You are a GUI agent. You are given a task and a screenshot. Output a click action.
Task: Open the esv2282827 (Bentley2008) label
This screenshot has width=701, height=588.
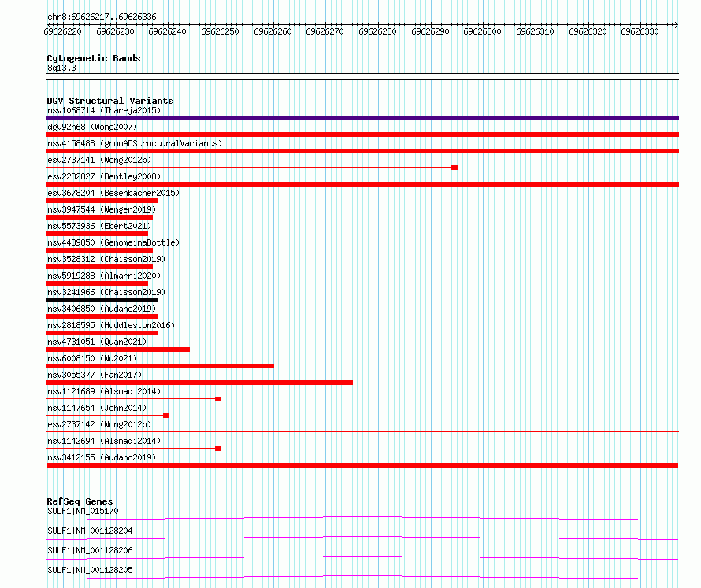[104, 176]
